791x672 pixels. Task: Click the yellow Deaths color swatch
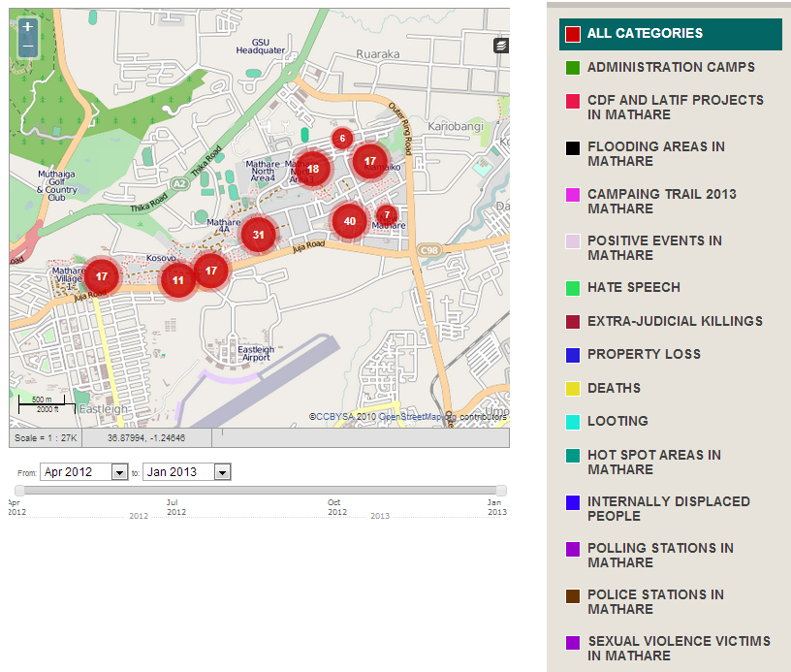573,389
